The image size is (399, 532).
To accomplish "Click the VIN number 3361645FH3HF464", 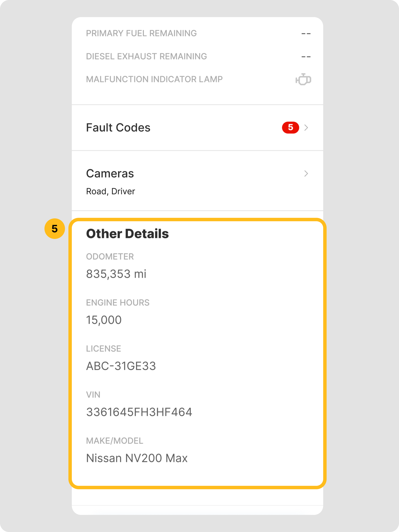I will click(x=139, y=412).
